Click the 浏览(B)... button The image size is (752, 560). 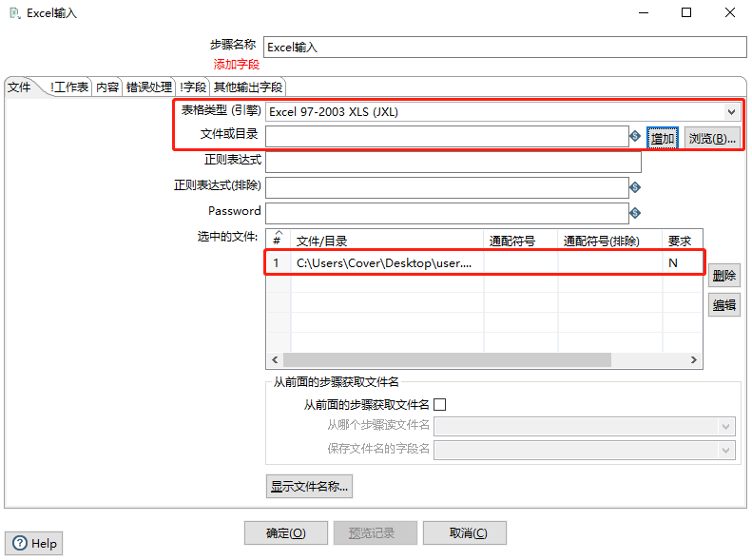712,139
